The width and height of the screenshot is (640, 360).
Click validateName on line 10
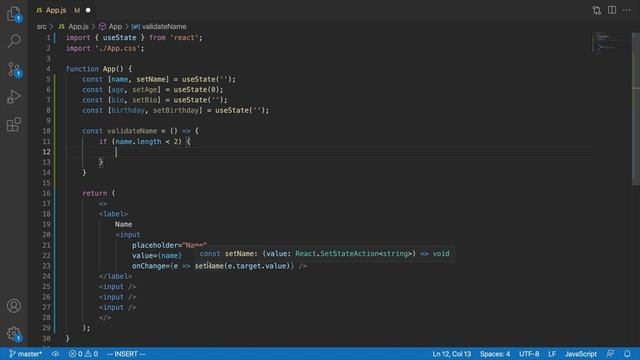pos(132,131)
